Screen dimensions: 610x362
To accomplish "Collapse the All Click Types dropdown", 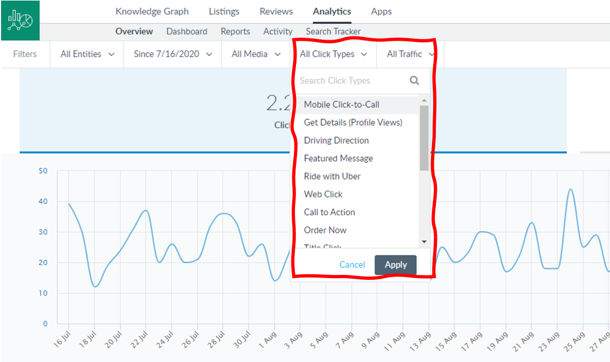I will point(333,54).
